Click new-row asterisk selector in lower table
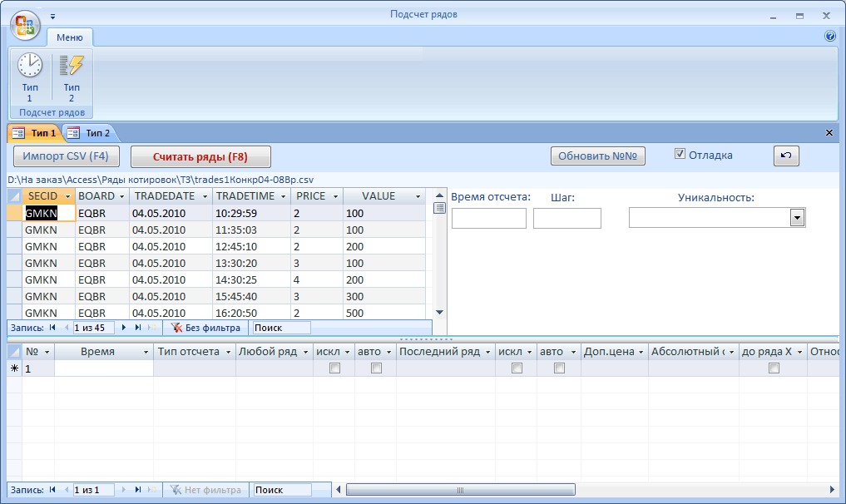This screenshot has width=846, height=504. click(15, 368)
